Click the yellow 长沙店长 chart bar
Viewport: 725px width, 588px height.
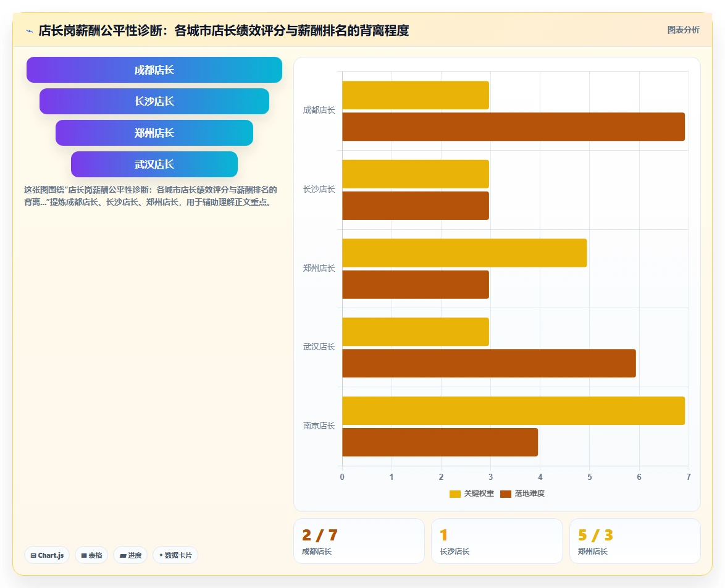pyautogui.click(x=415, y=174)
